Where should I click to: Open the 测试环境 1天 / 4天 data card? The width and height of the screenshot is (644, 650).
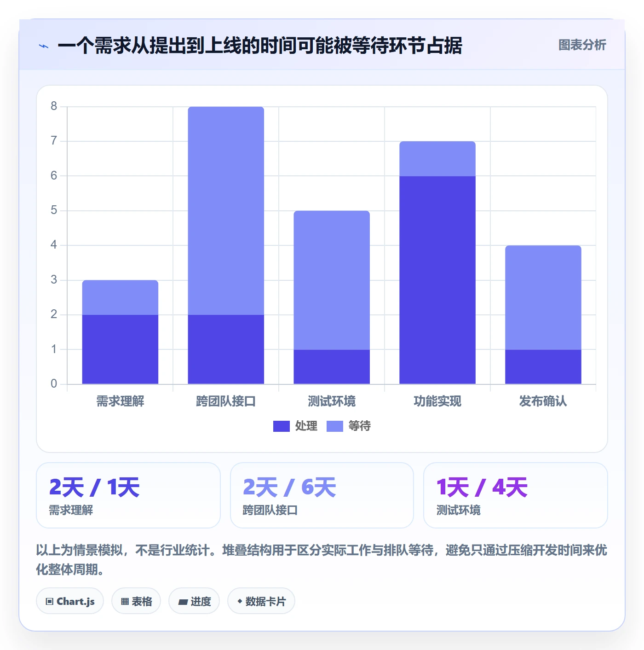coord(516,495)
